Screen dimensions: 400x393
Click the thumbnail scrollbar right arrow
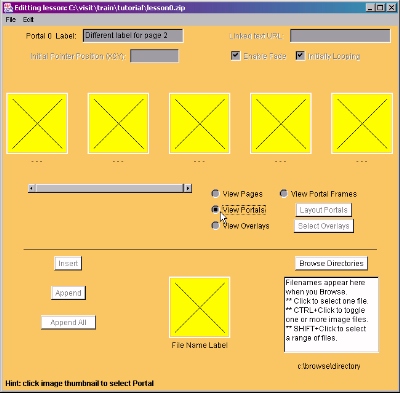pyautogui.click(x=188, y=188)
